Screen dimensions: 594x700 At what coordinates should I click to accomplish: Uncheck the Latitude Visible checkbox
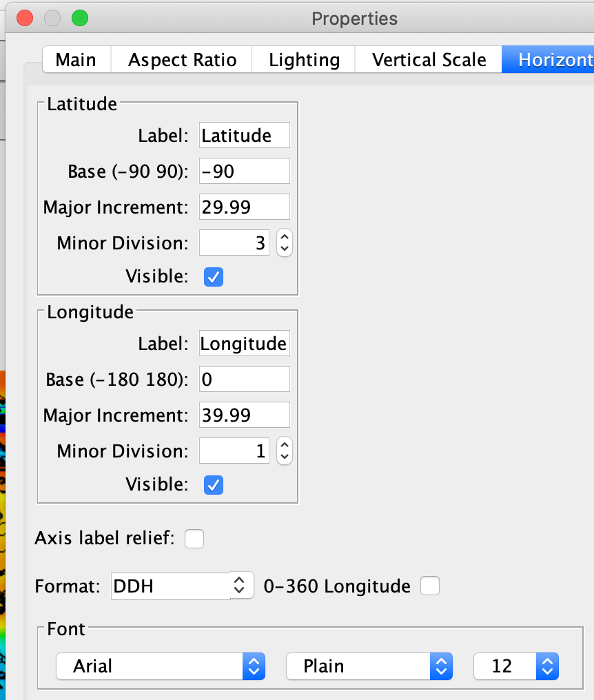pyautogui.click(x=214, y=277)
